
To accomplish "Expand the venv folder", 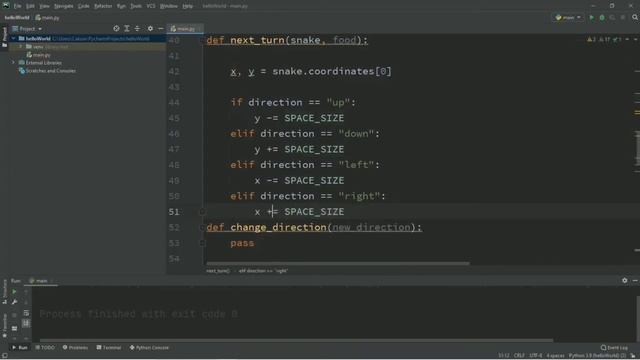I will 20,47.
